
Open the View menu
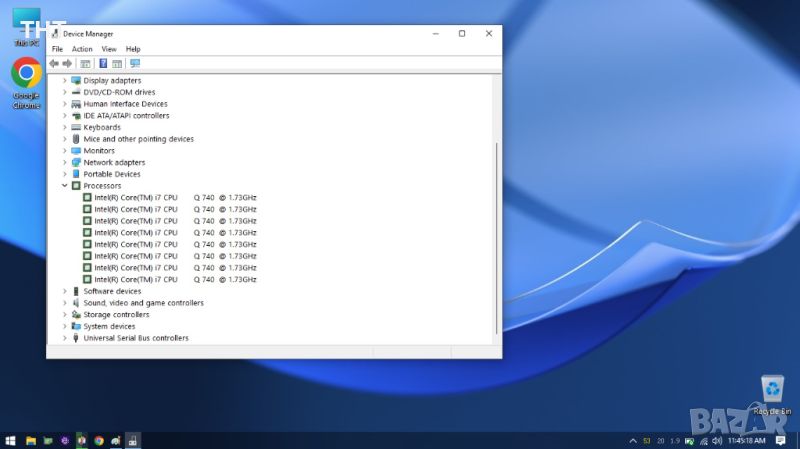coord(109,49)
